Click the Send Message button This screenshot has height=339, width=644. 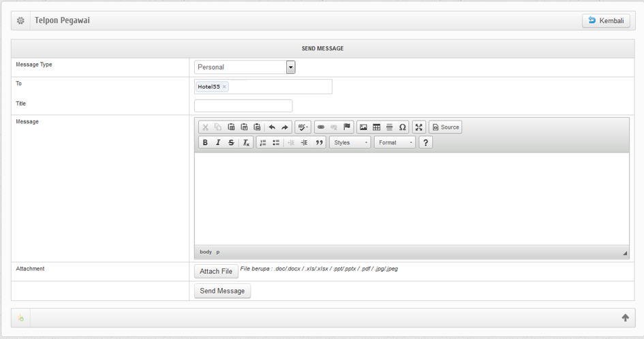[x=222, y=291]
